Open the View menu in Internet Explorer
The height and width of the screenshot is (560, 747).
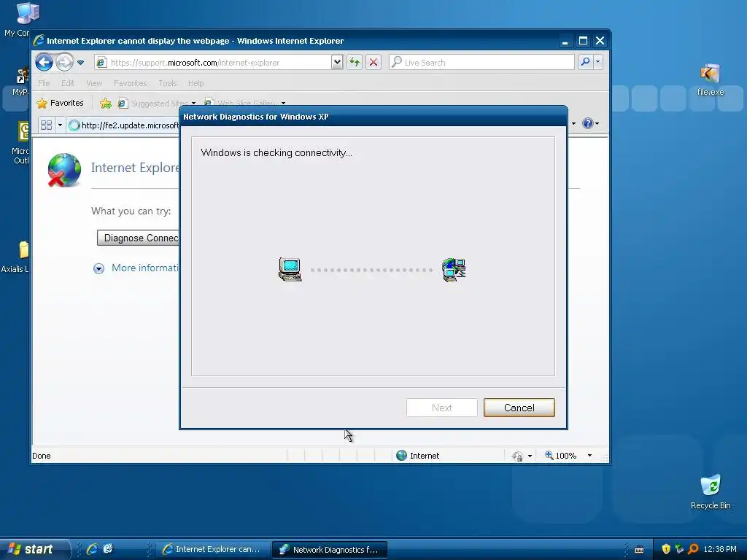click(x=94, y=83)
